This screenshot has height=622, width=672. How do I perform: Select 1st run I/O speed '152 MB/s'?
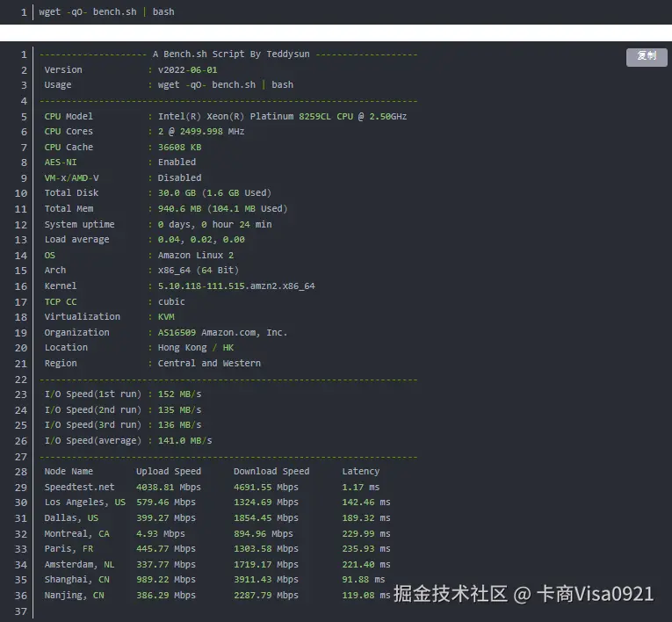pos(179,394)
